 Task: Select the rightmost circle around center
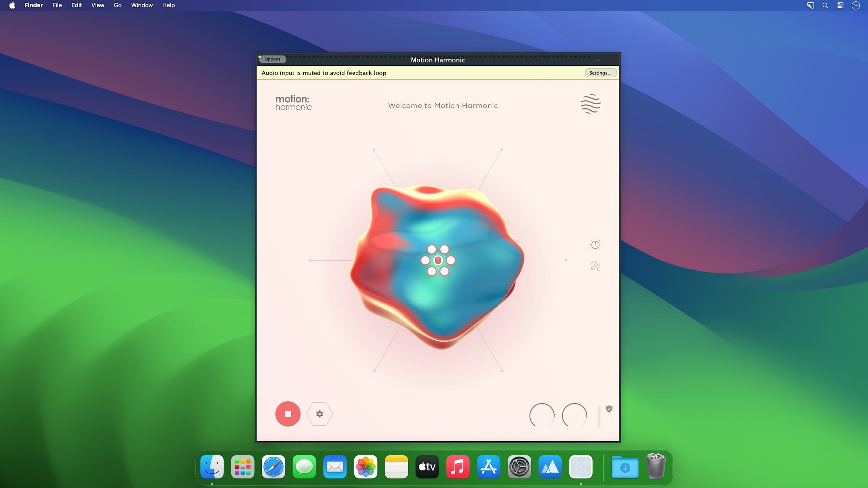pyautogui.click(x=451, y=260)
